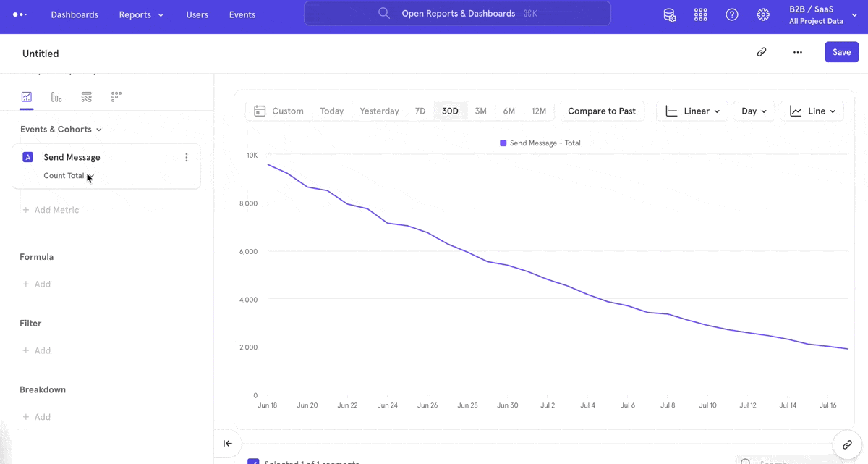
Task: Click the help question mark icon
Action: pyautogui.click(x=732, y=14)
